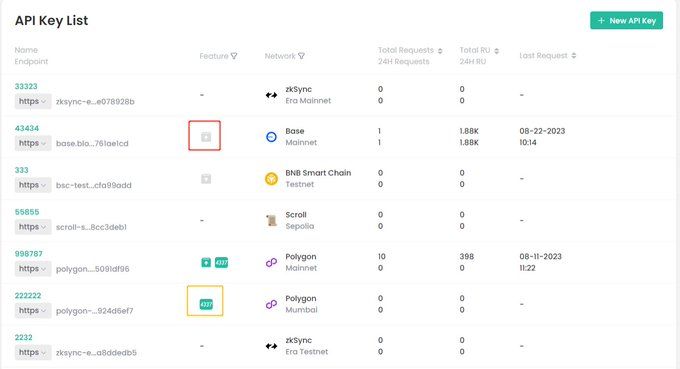
Task: Expand https dropdown for key 33323
Action: click(x=33, y=101)
